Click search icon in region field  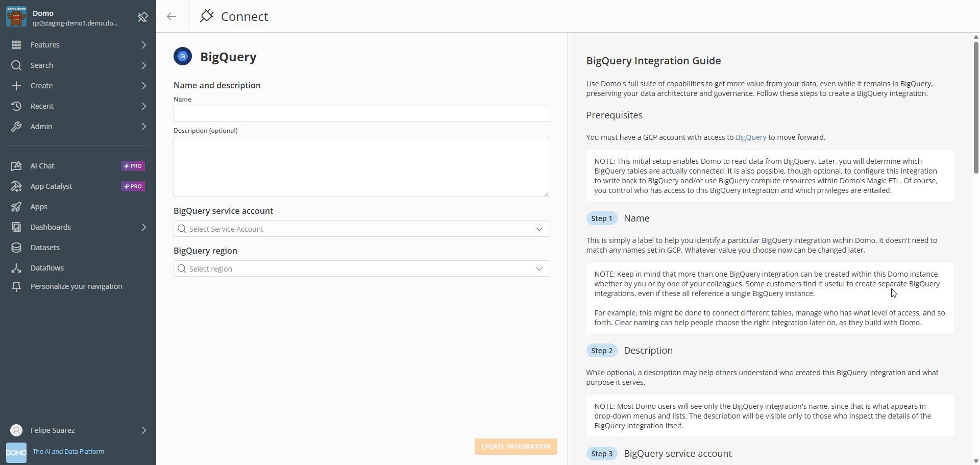[182, 268]
